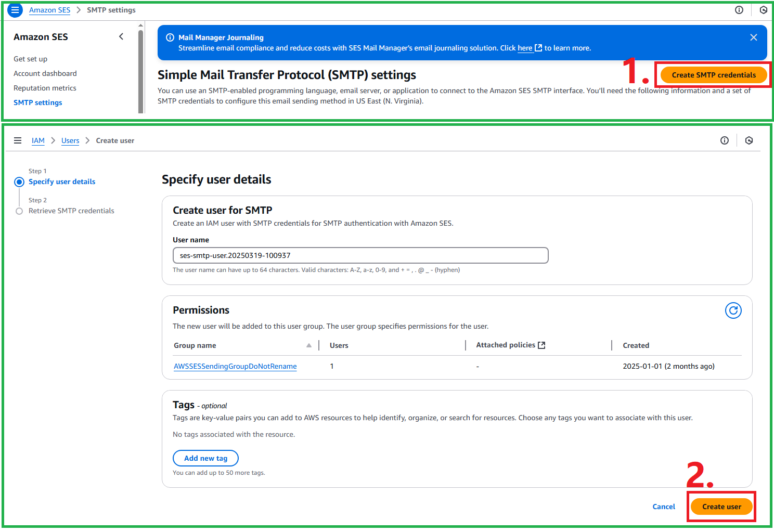Click 'Attached policies' column header text
774x532 pixels.
point(506,345)
